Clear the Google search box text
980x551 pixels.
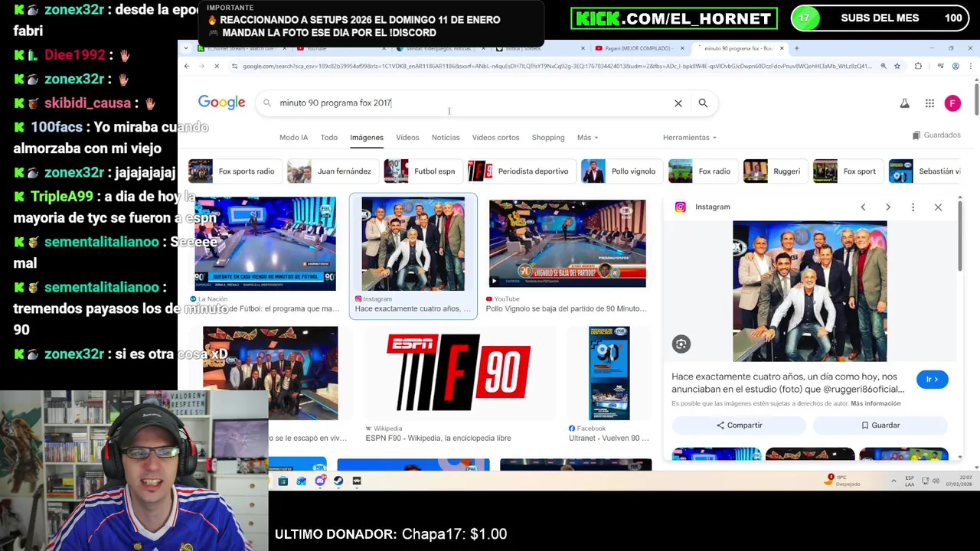(x=678, y=103)
